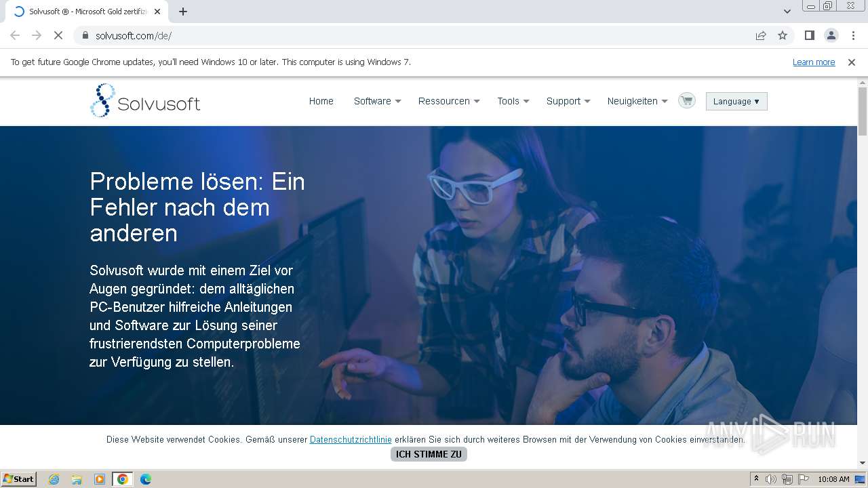The image size is (868, 488).
Task: Open Chrome three-dot menu
Action: point(852,35)
